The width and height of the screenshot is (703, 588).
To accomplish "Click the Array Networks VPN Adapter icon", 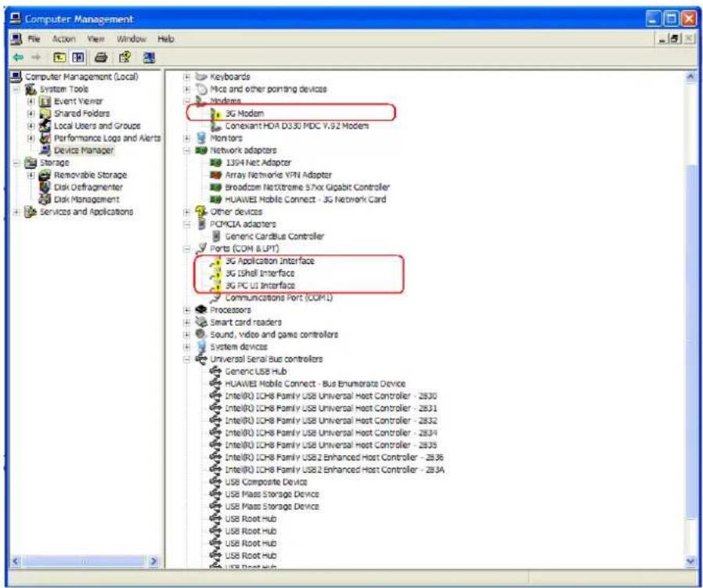I will tap(215, 175).
